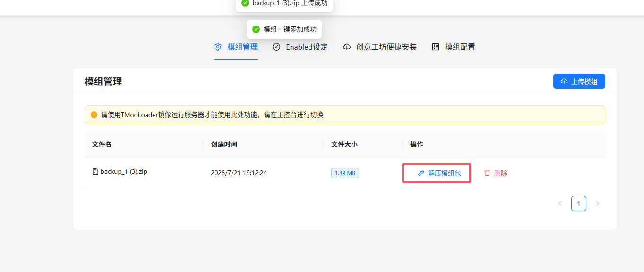The image size is (644, 272).
Task: Open the 模组配置 tab
Action: point(460,47)
